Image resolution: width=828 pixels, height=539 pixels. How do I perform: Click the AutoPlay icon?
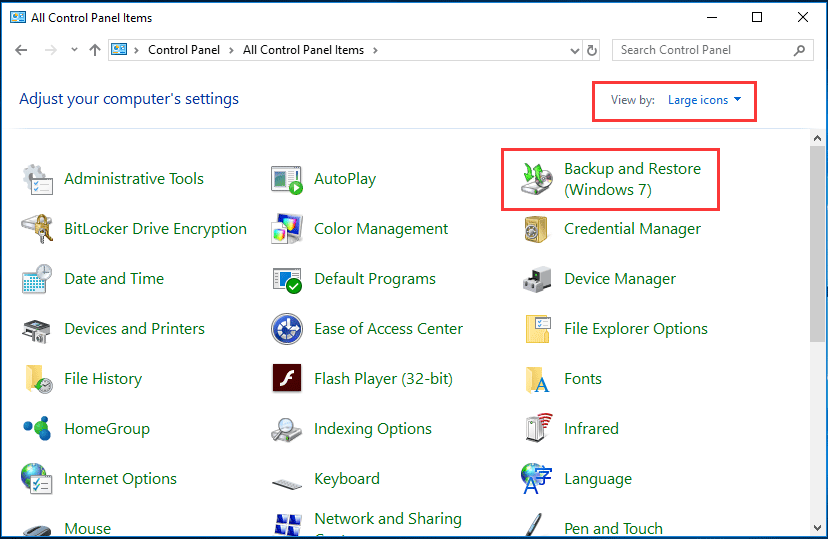tap(287, 179)
